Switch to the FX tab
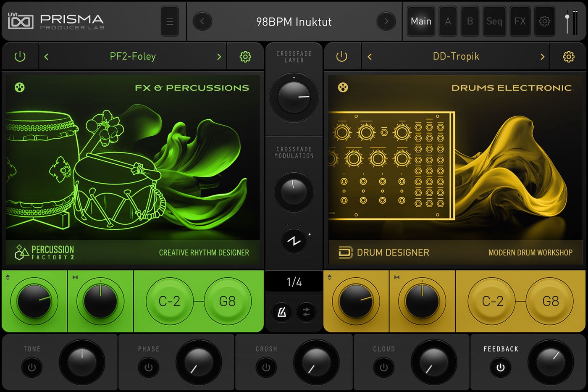The height and width of the screenshot is (392, 588). coord(520,21)
